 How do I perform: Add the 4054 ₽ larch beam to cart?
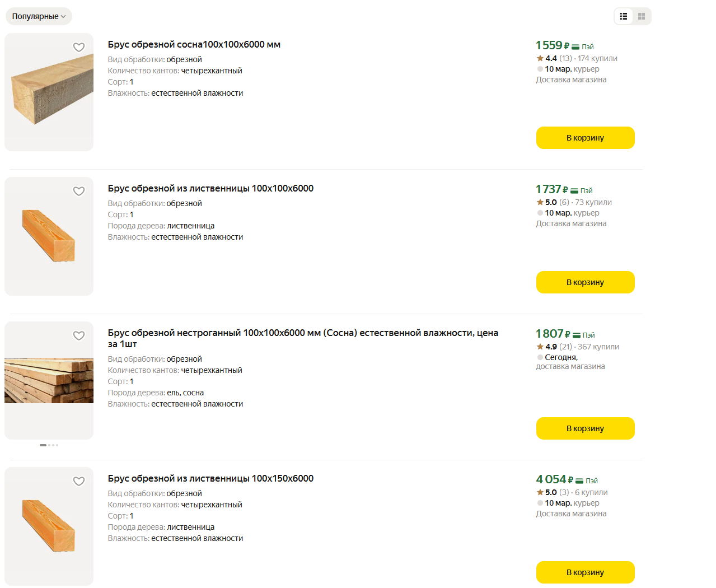(x=585, y=572)
